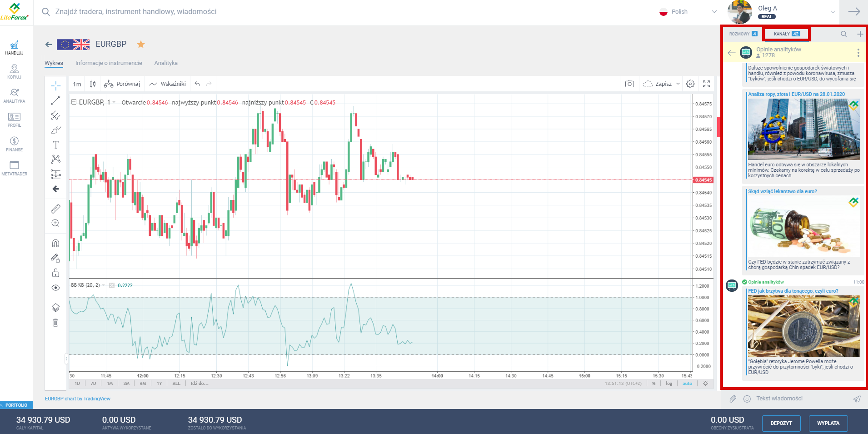
Task: Delete drawings with the trash icon
Action: coord(55,323)
